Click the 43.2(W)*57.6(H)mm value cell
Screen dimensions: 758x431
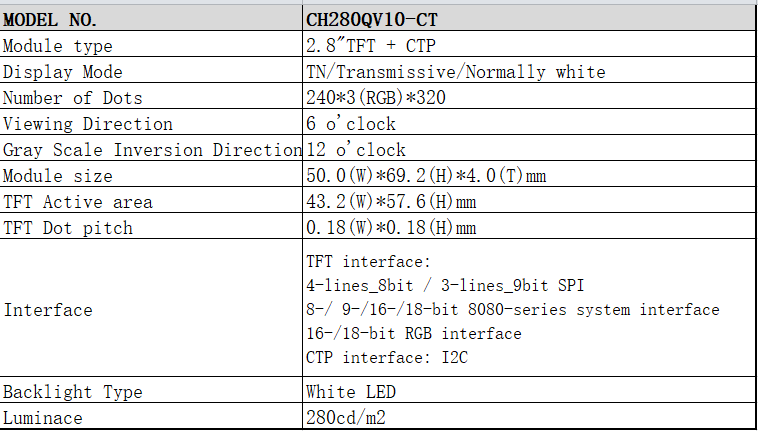pyautogui.click(x=391, y=202)
